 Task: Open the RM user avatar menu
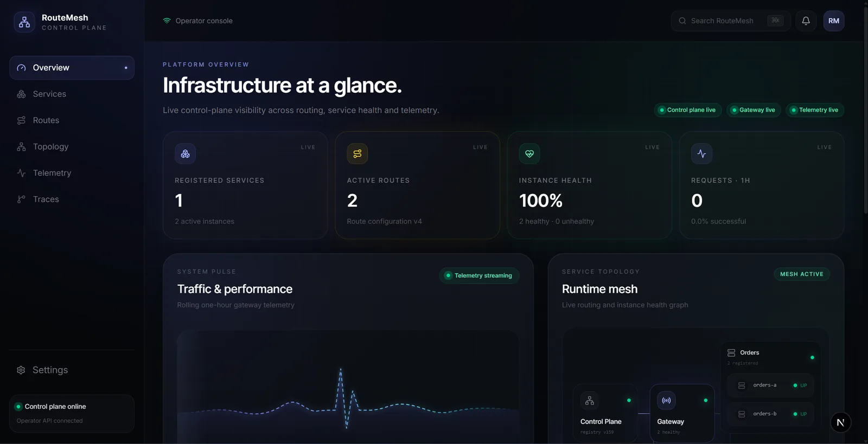tap(834, 21)
